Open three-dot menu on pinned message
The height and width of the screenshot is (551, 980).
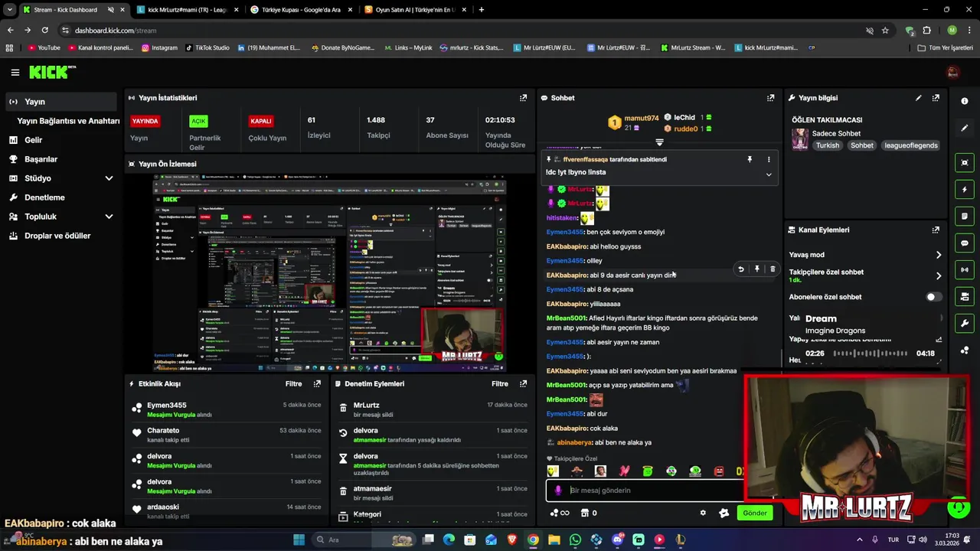pos(769,159)
